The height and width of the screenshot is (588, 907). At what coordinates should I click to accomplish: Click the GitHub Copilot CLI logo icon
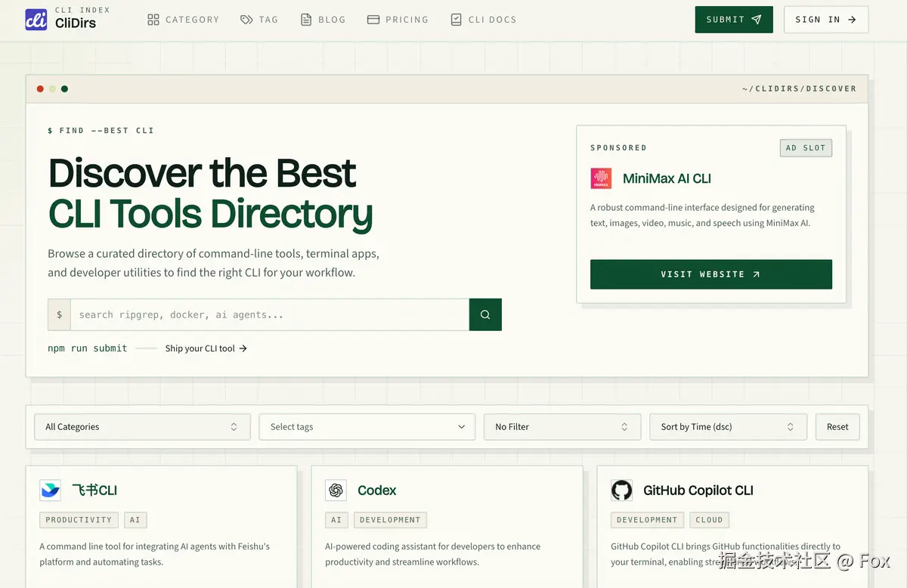point(621,490)
